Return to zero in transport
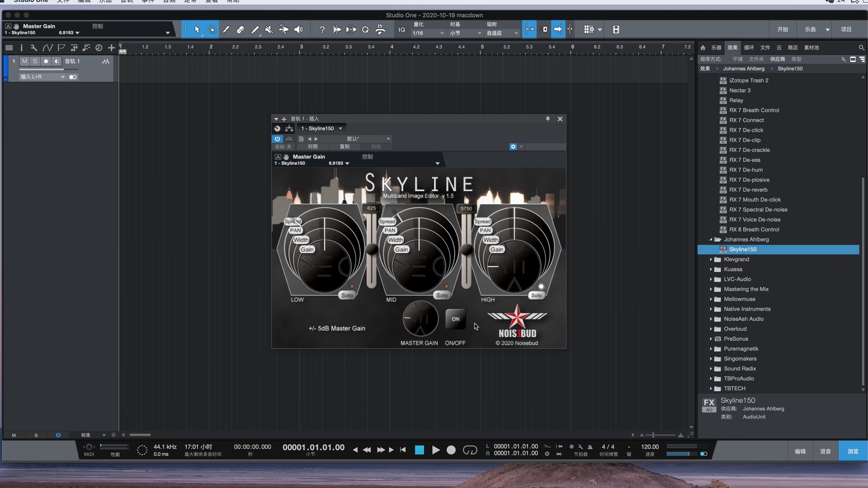Viewport: 868px width, 488px height. pyautogui.click(x=403, y=450)
